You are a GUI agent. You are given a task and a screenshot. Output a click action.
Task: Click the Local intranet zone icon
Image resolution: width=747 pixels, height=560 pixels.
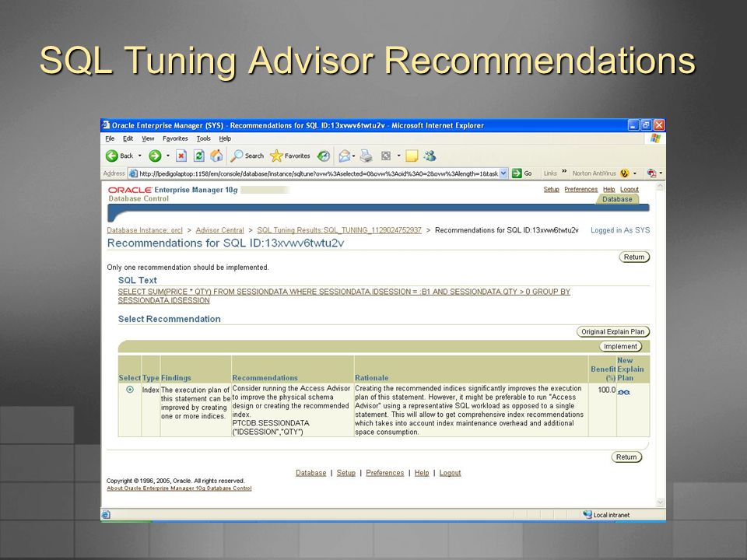coord(587,514)
